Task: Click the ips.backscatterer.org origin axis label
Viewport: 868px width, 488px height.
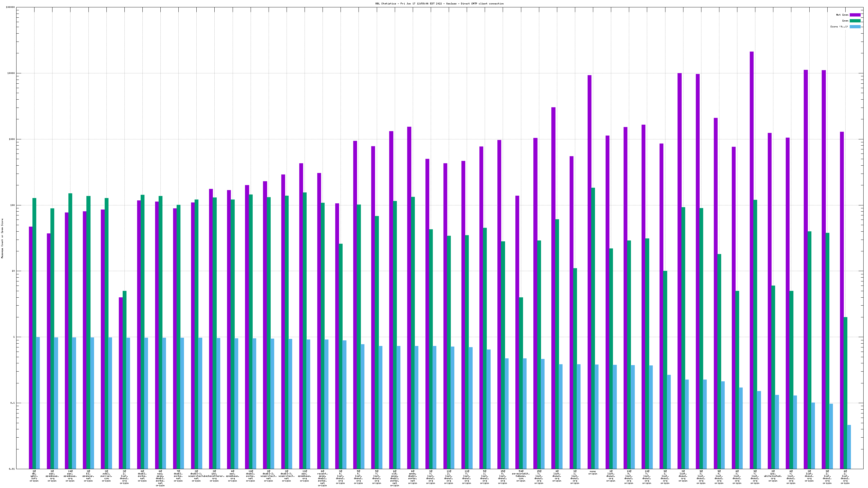Action: coord(214,476)
